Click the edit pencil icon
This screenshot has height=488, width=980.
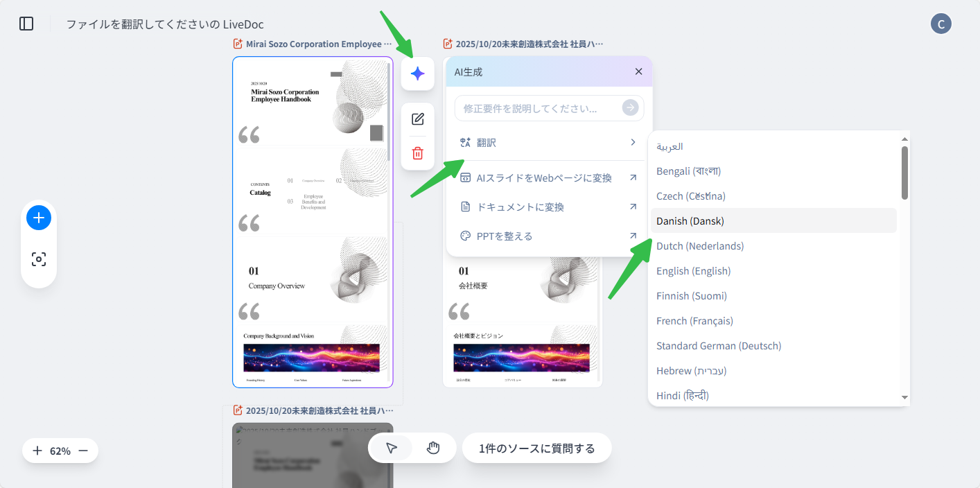click(x=417, y=119)
